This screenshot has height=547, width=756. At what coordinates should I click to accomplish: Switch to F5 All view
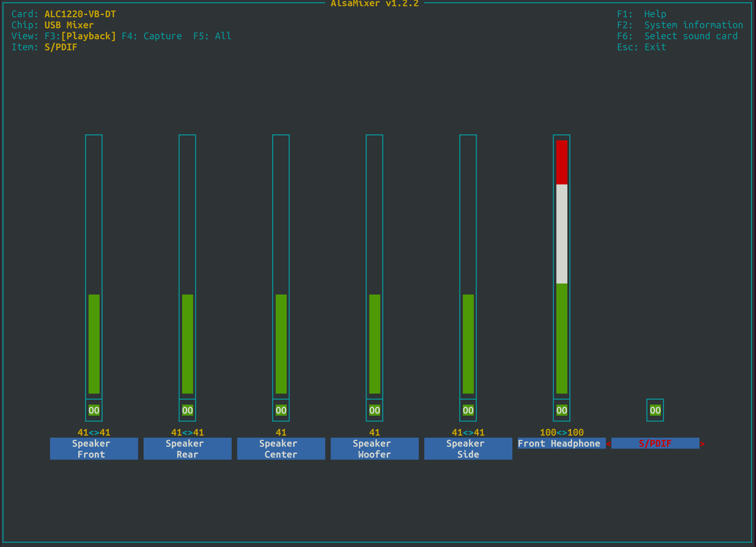pos(212,36)
